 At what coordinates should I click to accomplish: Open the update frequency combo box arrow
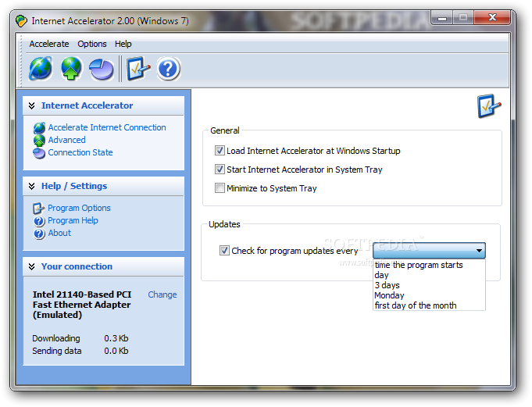click(x=479, y=251)
